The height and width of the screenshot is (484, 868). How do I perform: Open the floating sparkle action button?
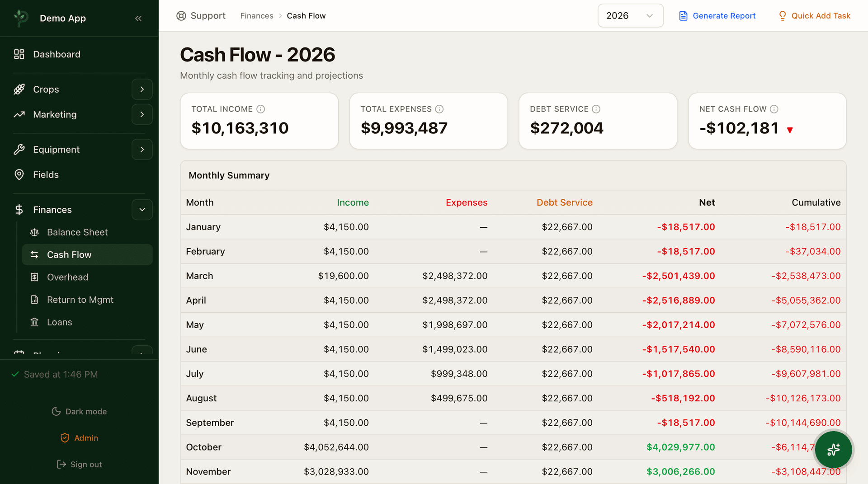[x=833, y=450]
